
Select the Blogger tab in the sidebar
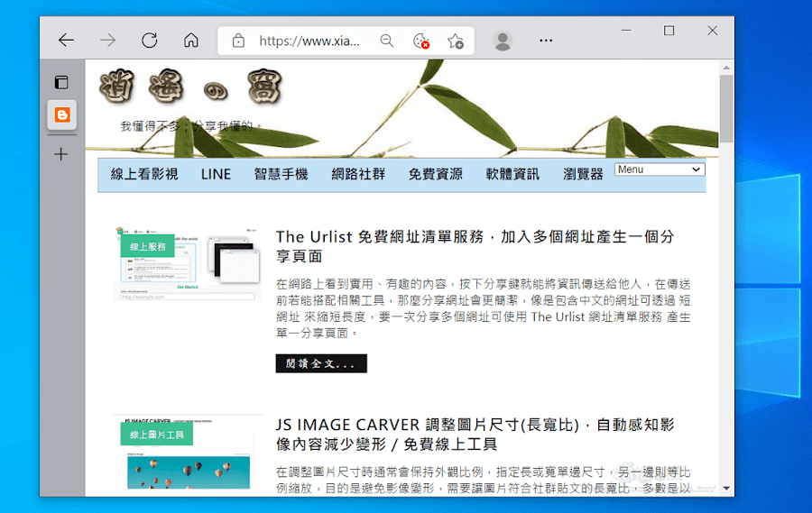point(62,115)
